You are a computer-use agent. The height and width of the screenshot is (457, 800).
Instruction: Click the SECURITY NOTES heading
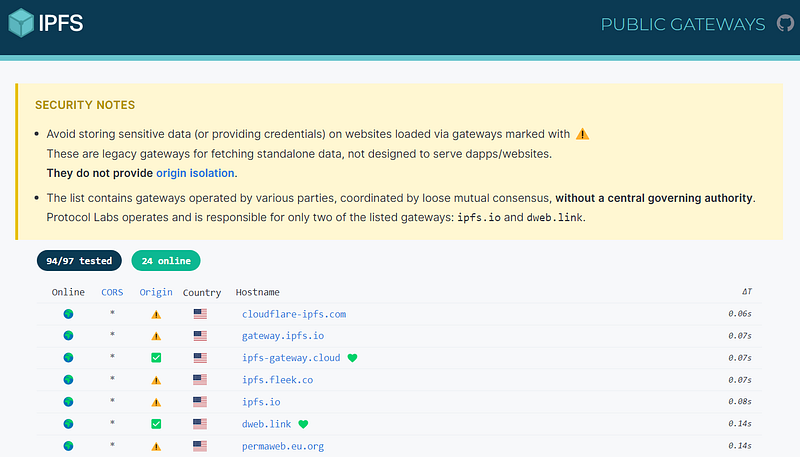(x=85, y=105)
